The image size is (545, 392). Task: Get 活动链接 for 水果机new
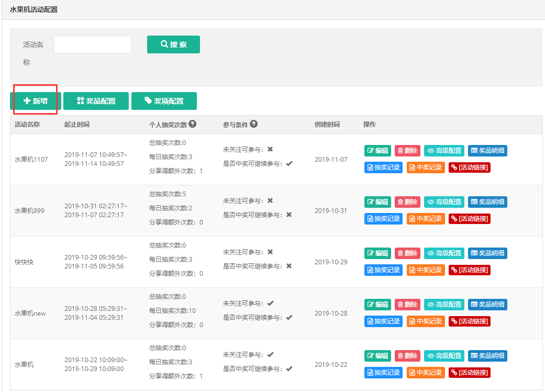point(470,321)
